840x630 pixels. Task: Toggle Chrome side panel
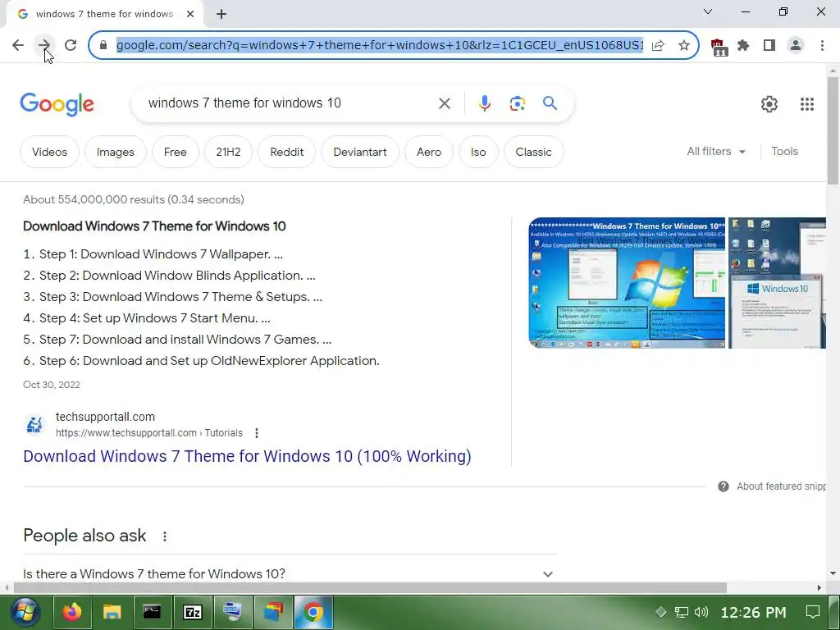769,45
